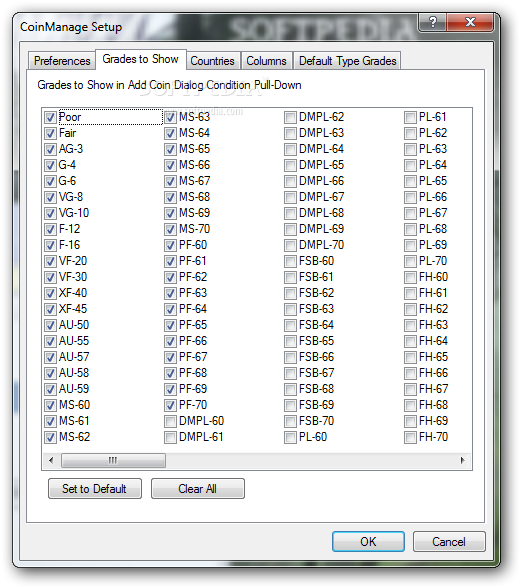This screenshot has height=588, width=521.
Task: Close the CoinManage Setup window
Action: tap(470, 22)
